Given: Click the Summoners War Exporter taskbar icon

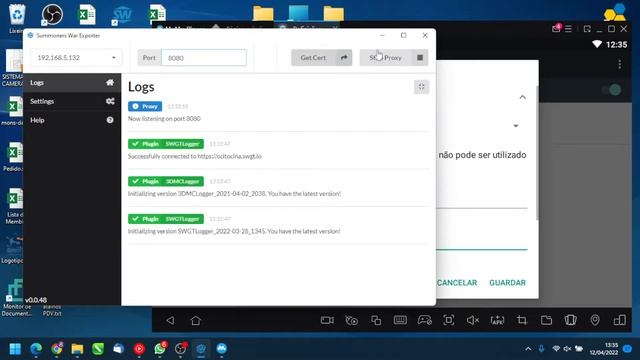Looking at the screenshot, I should pyautogui.click(x=201, y=349).
